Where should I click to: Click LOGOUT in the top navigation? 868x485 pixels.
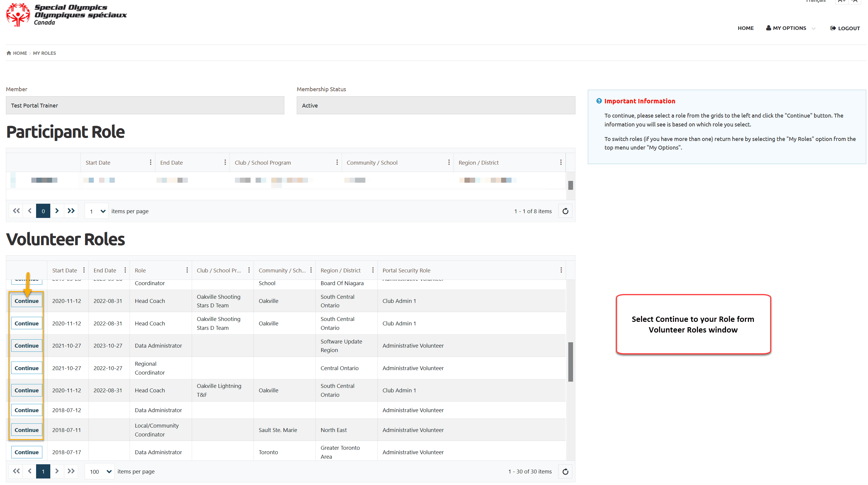click(845, 28)
